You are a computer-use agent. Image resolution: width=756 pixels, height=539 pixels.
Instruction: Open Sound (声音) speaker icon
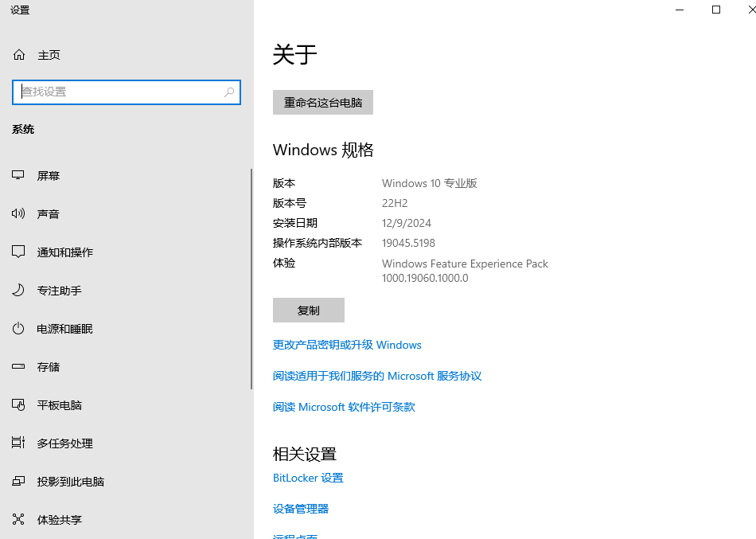click(x=19, y=214)
